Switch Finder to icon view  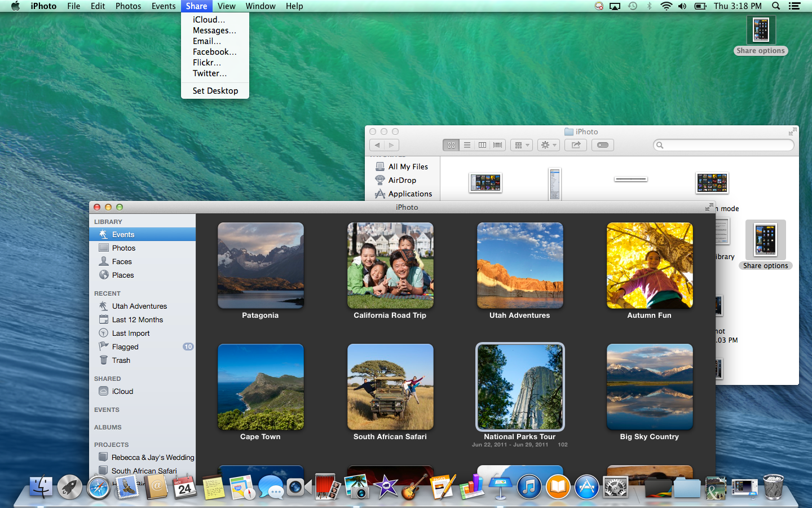click(451, 145)
